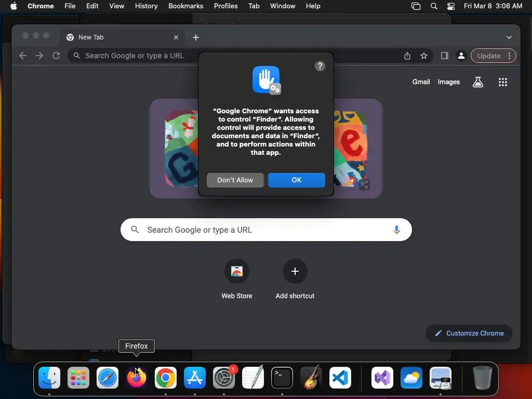Bookmark this tab with the star icon
The height and width of the screenshot is (399, 532).
(424, 56)
